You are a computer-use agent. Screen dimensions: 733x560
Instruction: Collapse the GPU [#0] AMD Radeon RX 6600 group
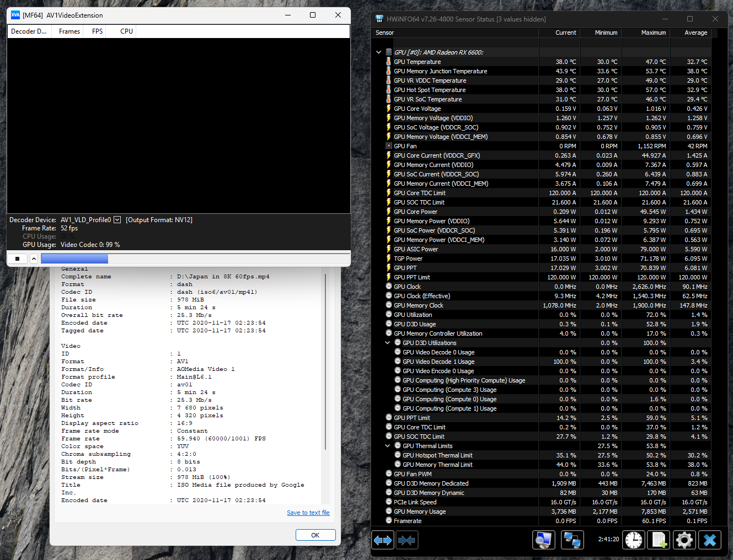(378, 52)
